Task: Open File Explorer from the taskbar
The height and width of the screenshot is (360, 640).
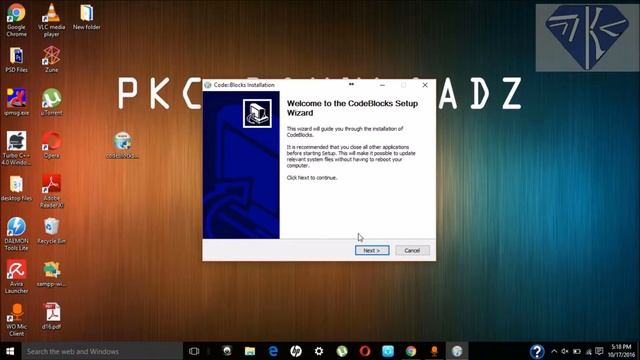Action: (x=250, y=351)
